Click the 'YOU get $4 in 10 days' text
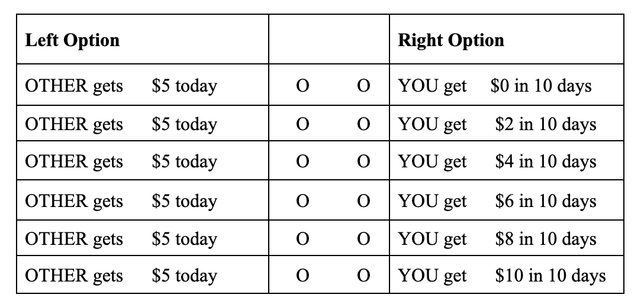This screenshot has width=644, height=304. click(x=497, y=162)
